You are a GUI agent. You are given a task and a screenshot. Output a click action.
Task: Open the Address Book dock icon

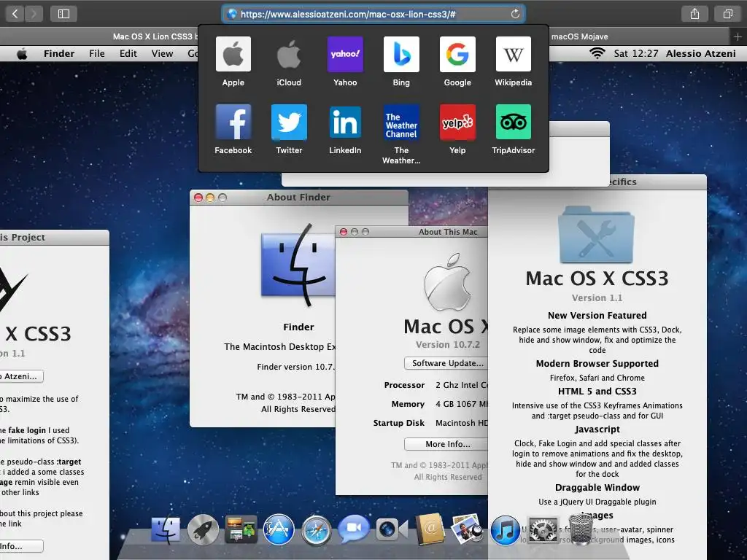pos(430,529)
